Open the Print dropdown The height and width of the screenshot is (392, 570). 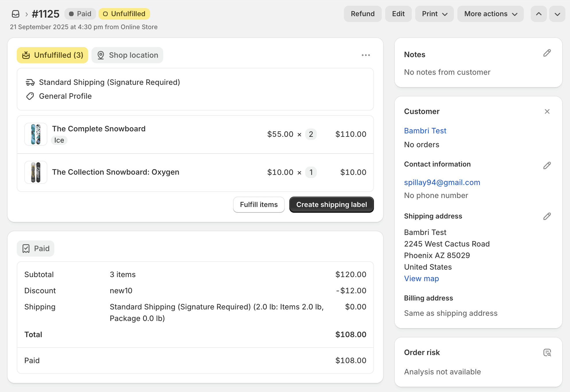coord(434,14)
